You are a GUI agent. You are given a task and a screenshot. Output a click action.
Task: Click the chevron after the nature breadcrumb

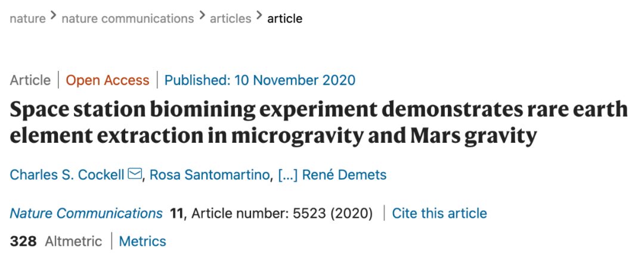[54, 16]
